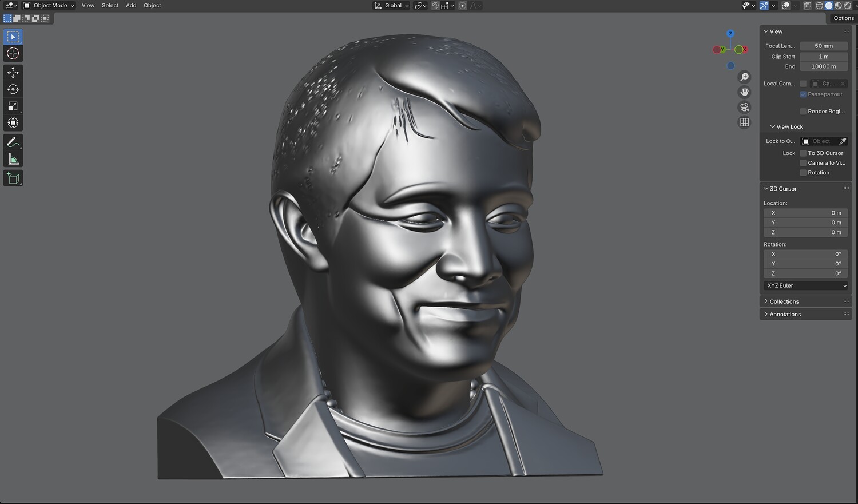The image size is (858, 504).
Task: Open the Object menu
Action: [x=152, y=6]
